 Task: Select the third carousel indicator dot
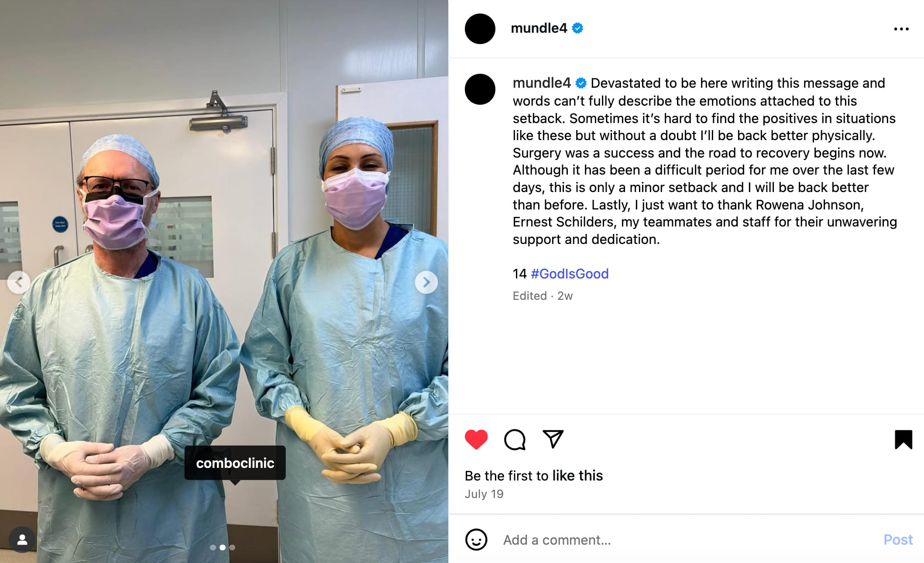[232, 547]
